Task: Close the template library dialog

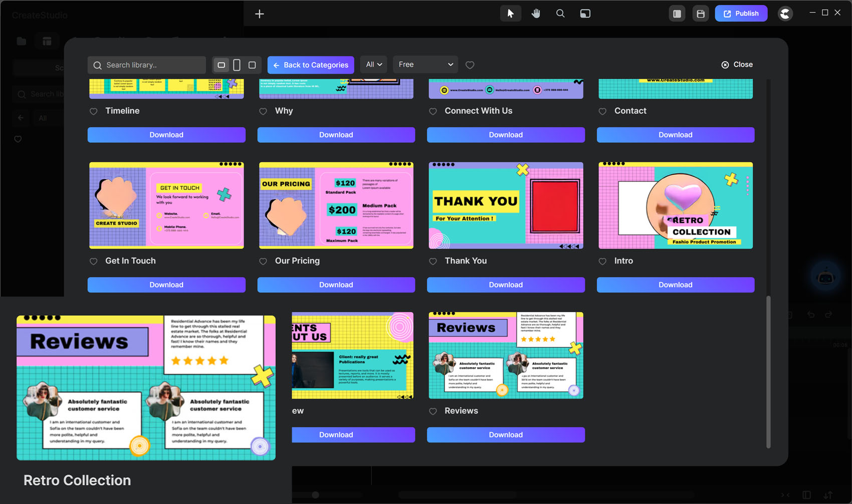Action: (737, 65)
